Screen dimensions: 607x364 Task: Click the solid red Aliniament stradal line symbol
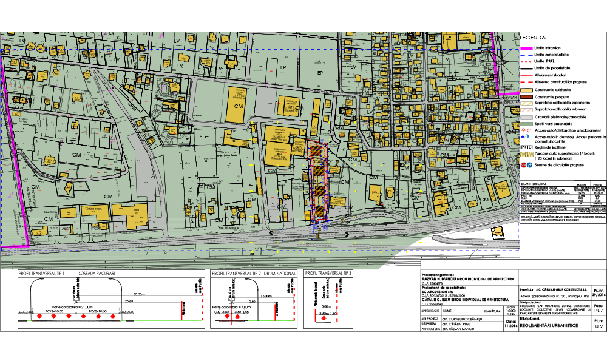click(x=525, y=75)
